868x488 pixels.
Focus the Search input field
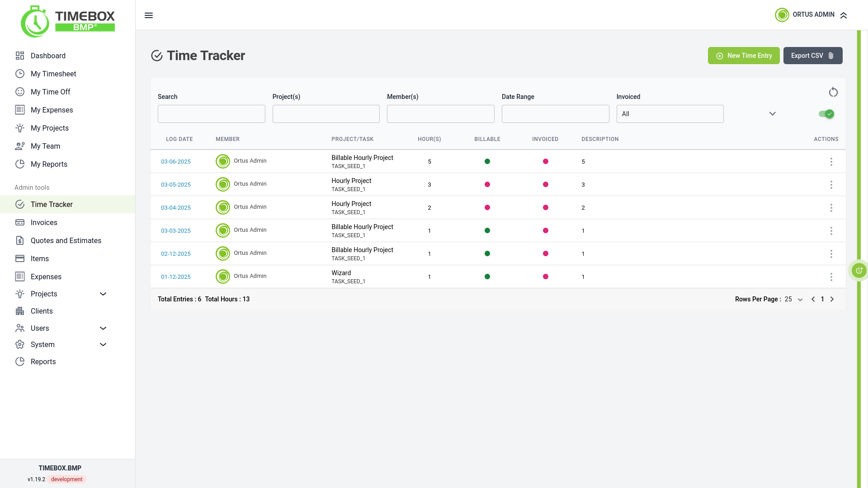[x=212, y=114]
